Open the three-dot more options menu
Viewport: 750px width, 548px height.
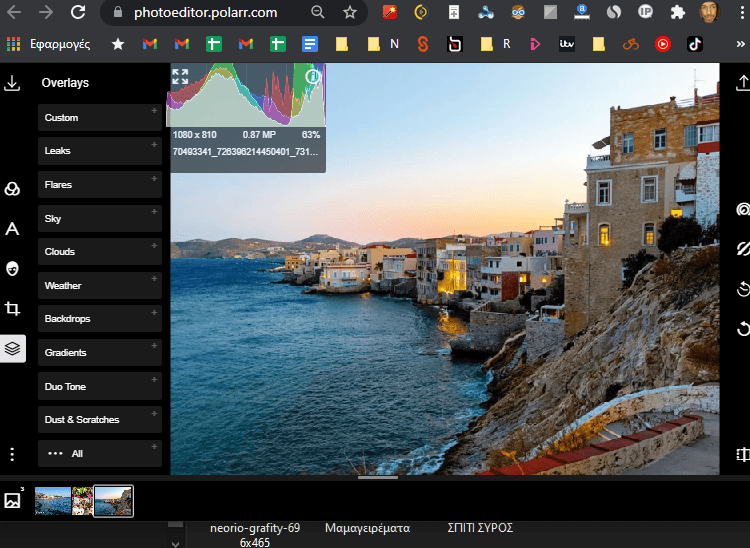coord(13,454)
